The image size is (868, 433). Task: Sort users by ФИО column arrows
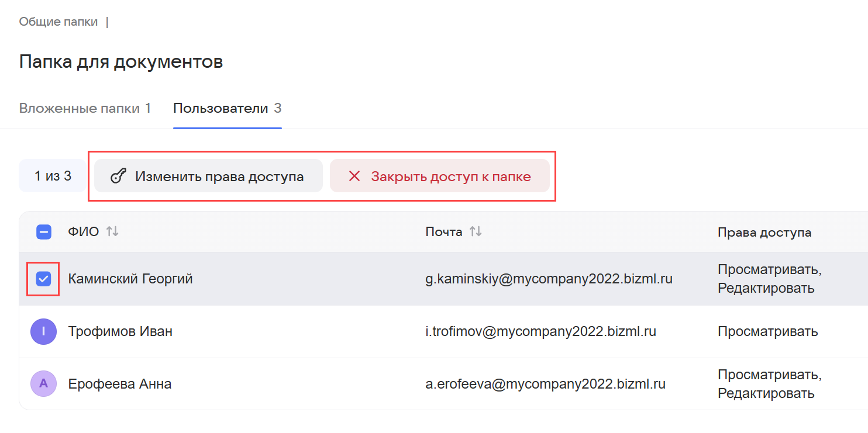112,232
